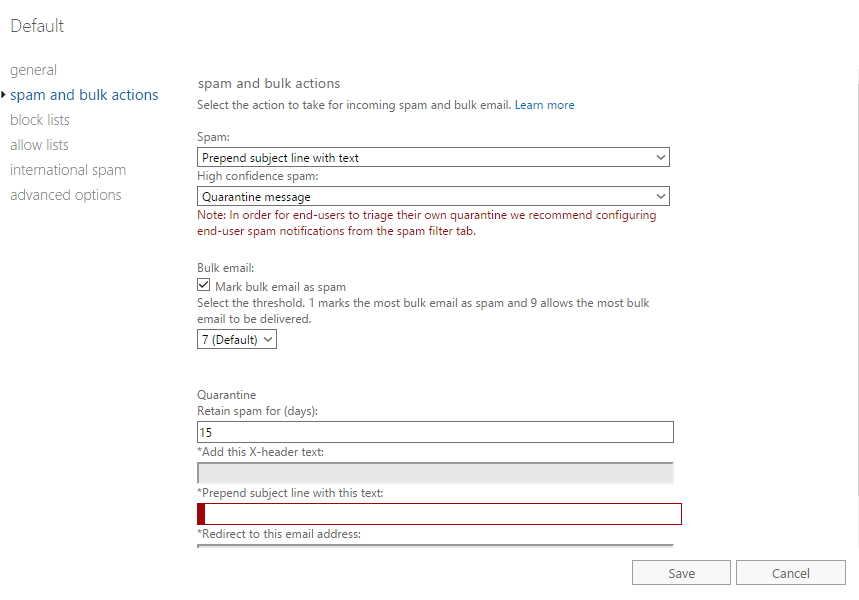This screenshot has width=859, height=600.
Task: Open advanced options section
Action: (66, 195)
